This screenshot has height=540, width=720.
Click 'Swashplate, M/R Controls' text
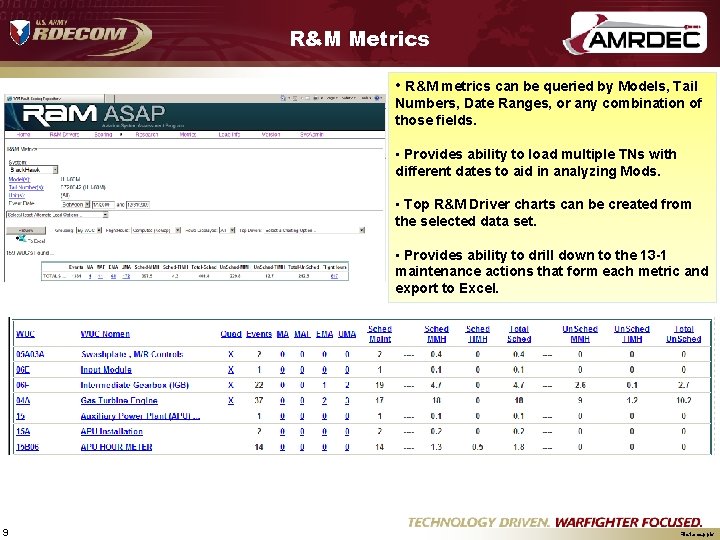(132, 354)
